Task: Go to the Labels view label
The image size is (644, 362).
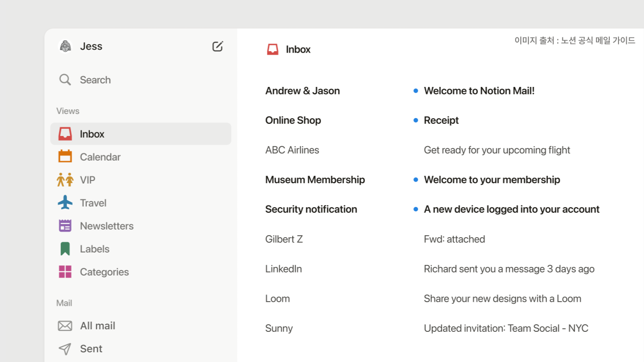Action: click(x=95, y=249)
